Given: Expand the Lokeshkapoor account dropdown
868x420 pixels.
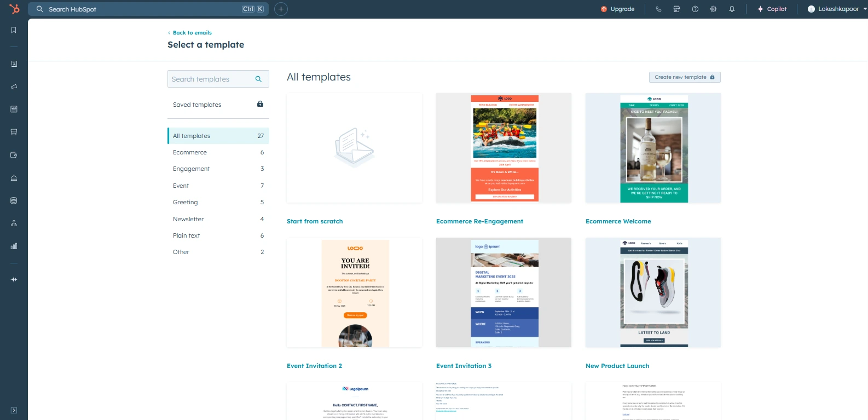Looking at the screenshot, I should (837, 9).
